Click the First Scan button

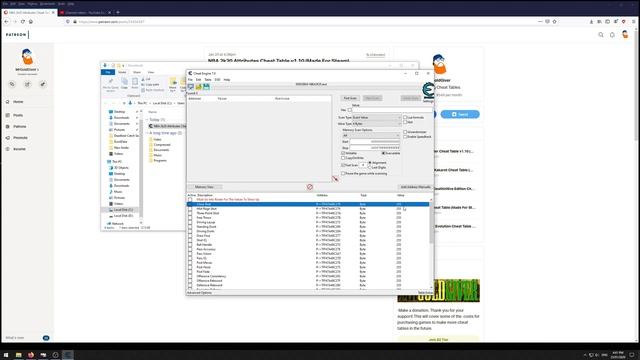click(350, 98)
